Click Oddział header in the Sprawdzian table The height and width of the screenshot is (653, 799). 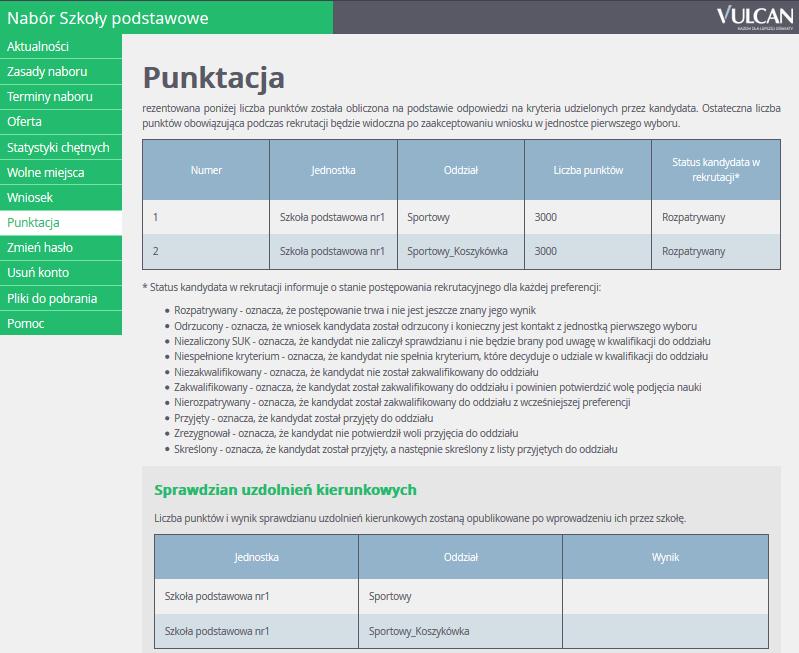coord(461,557)
